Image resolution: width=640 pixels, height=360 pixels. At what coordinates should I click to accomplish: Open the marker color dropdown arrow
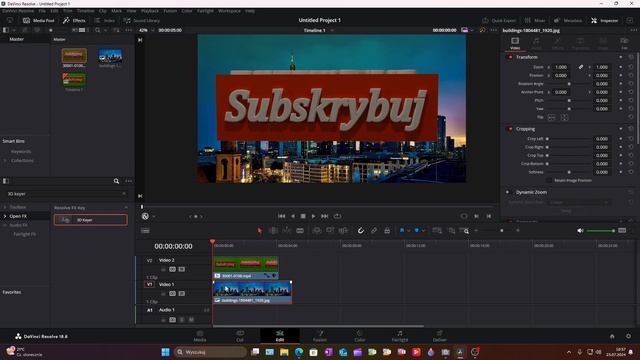(x=423, y=231)
